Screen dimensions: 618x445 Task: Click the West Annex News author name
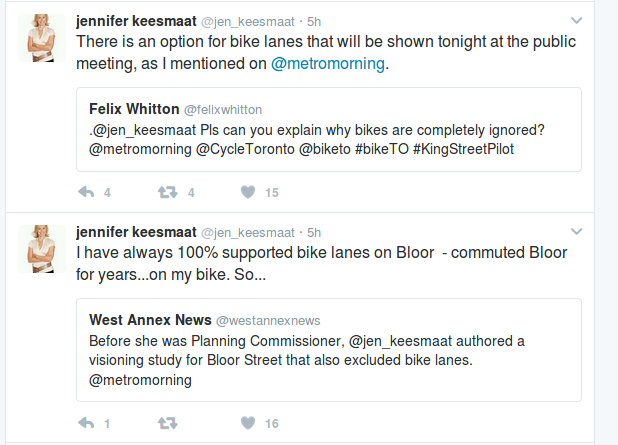click(x=150, y=320)
